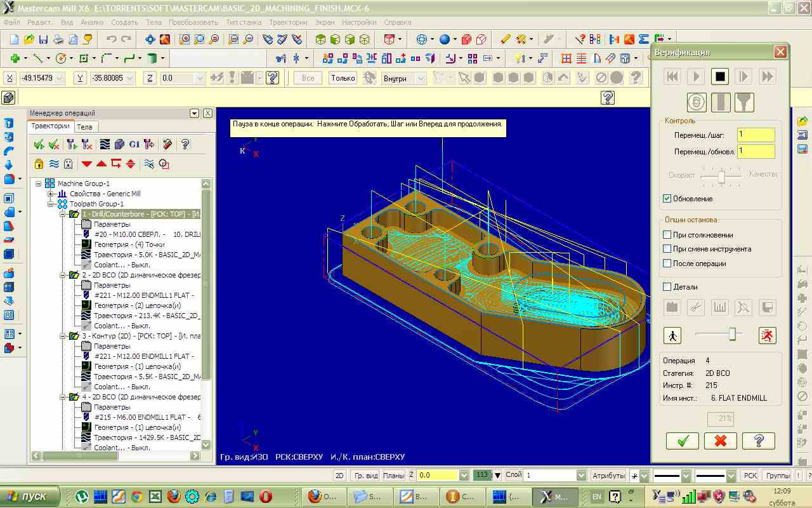The width and height of the screenshot is (812, 508).
Task: Click the Print icon in toolbar
Action: pos(58,39)
